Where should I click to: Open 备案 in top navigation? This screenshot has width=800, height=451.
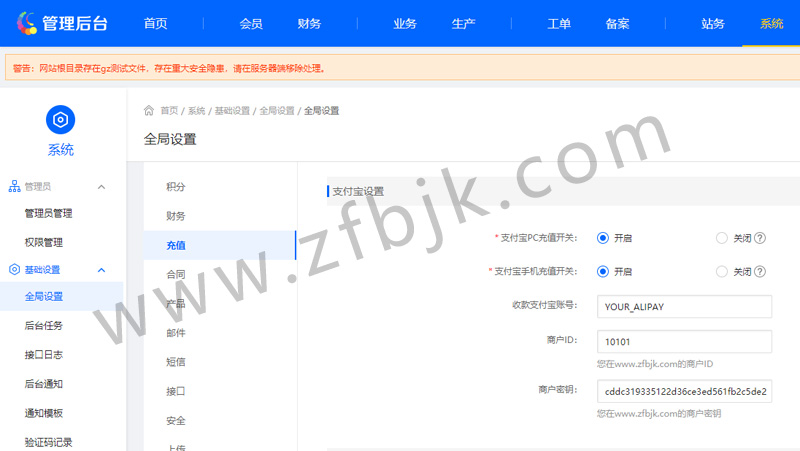(617, 23)
